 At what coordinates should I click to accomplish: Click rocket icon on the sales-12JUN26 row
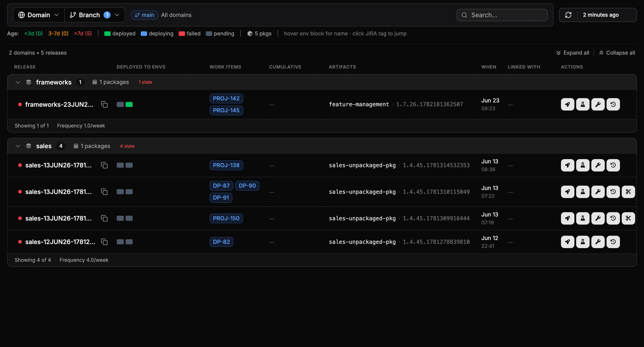[x=568, y=242]
